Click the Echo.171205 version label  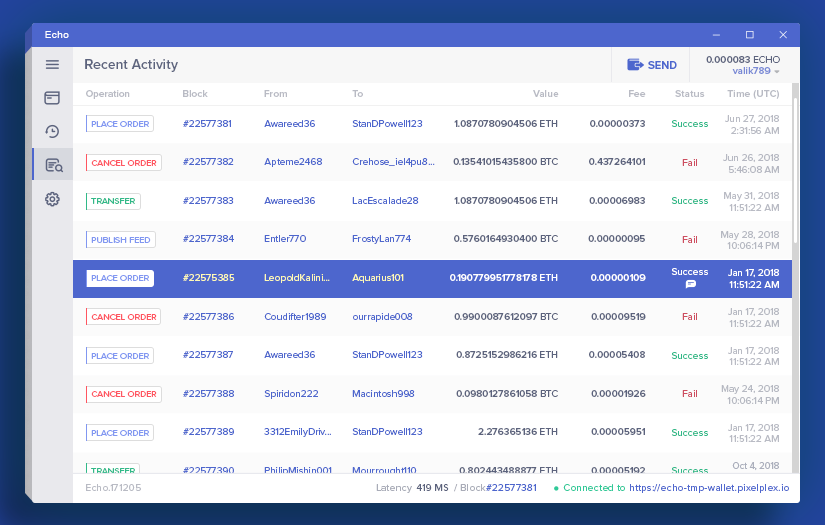pos(113,488)
